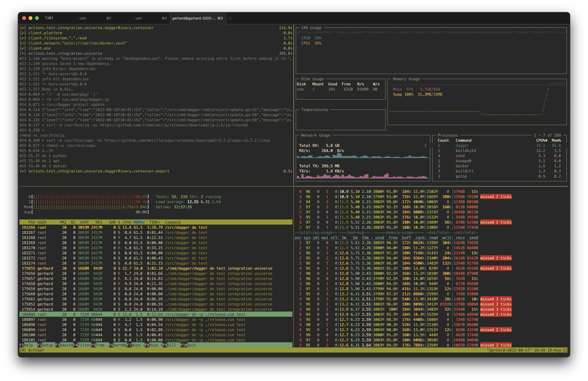Click the sops download URL in log
The height and width of the screenshot is (381, 588).
[x=187, y=140]
